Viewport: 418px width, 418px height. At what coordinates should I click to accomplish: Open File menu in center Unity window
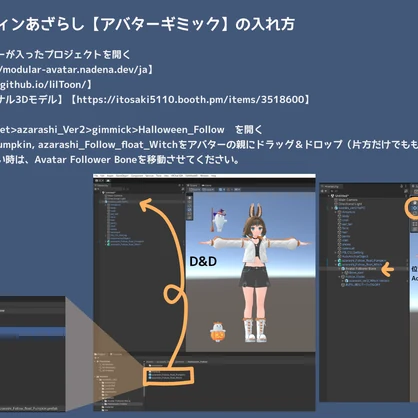(x=96, y=176)
